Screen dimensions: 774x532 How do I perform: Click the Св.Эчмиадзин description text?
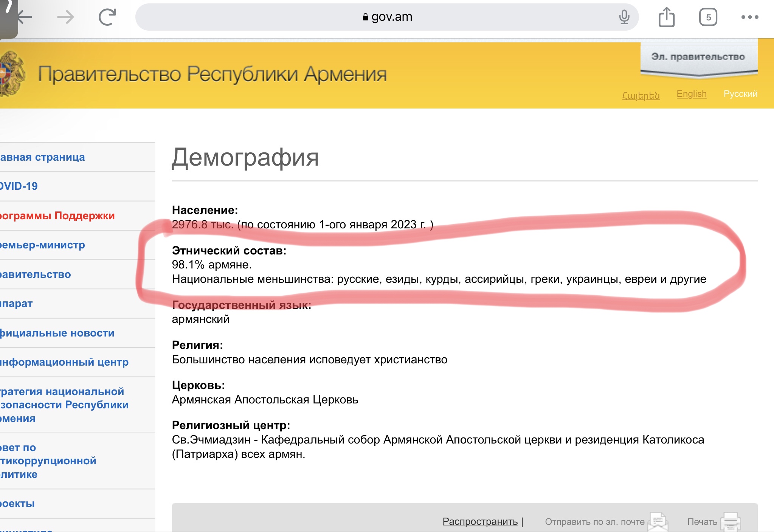click(x=438, y=447)
